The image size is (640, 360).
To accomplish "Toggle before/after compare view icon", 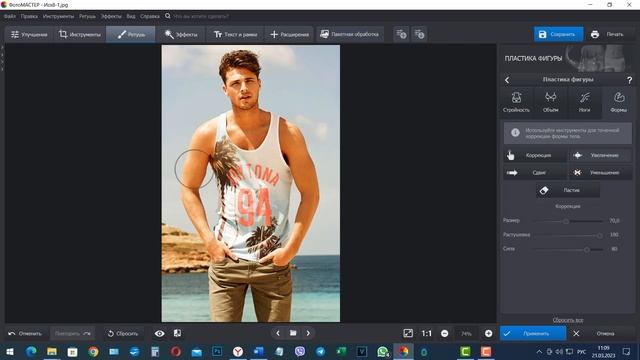I will 177,333.
